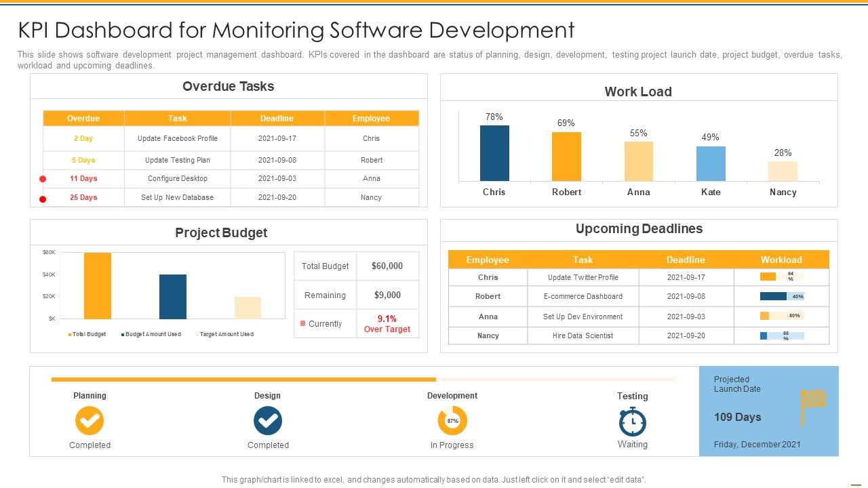Click the Testing stopwatch icon
The width and height of the screenshot is (868, 488).
point(632,421)
